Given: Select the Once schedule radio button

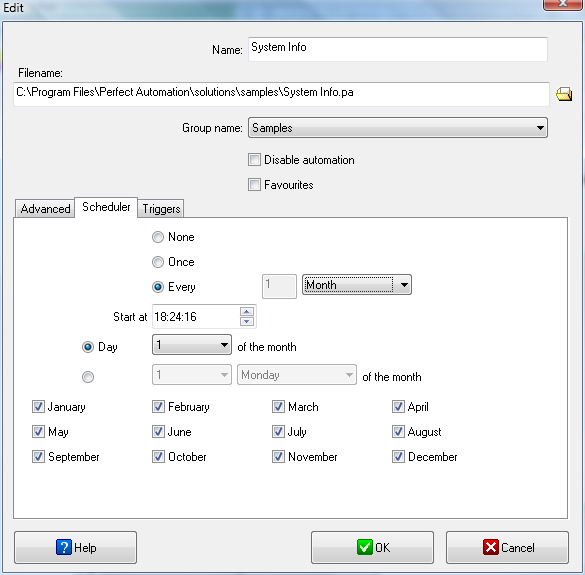Looking at the screenshot, I should [158, 262].
